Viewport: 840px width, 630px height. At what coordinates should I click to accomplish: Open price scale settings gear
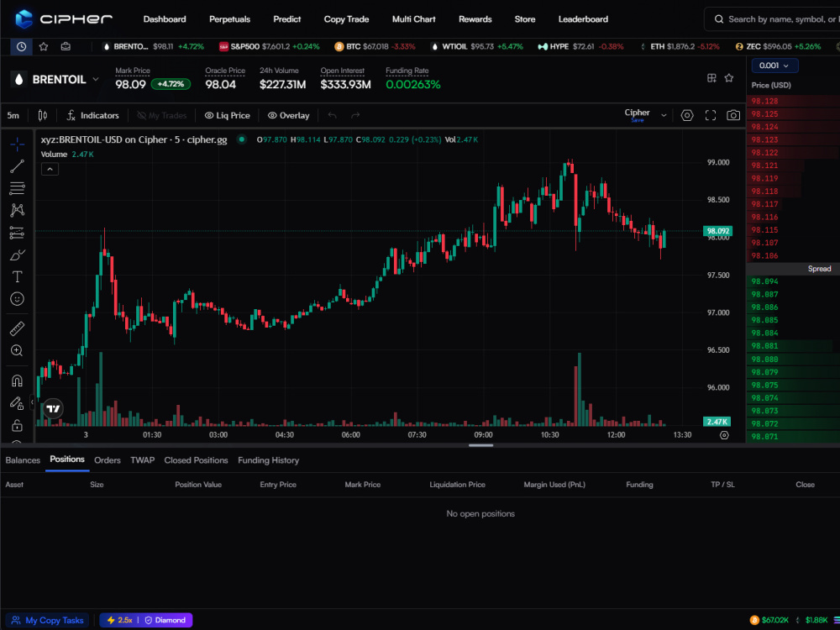click(x=724, y=435)
